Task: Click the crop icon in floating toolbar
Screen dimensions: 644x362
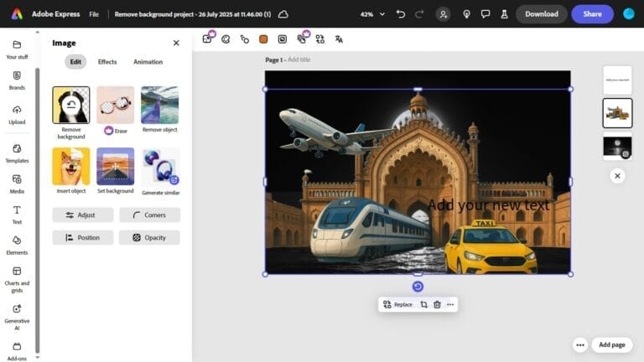Action: [423, 304]
